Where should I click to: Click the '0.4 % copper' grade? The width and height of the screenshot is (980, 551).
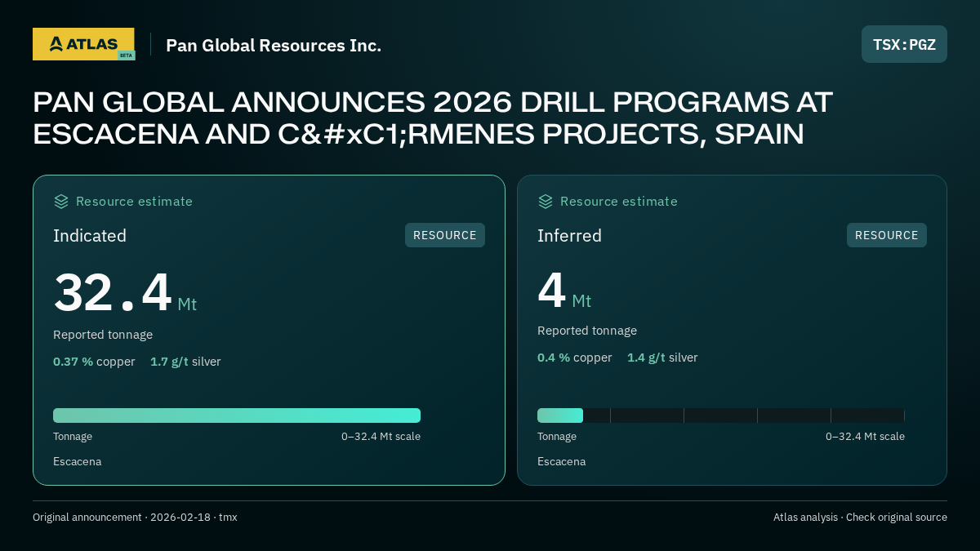574,358
